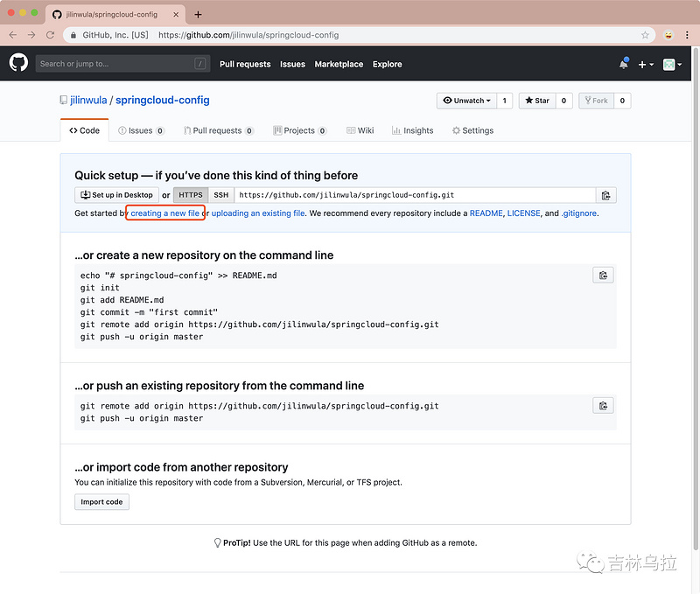This screenshot has width=700, height=594.
Task: Focus the Search or jump to field
Action: click(x=122, y=64)
